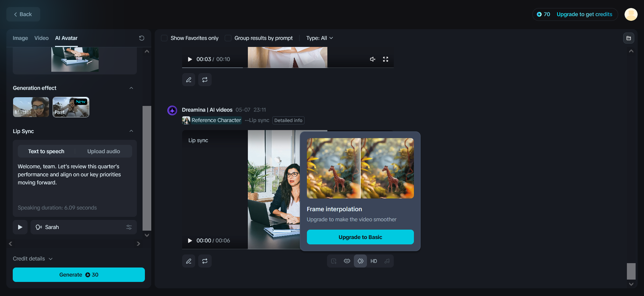Image resolution: width=644 pixels, height=296 pixels.
Task: Click the results panel scroll up arrow
Action: [631, 51]
